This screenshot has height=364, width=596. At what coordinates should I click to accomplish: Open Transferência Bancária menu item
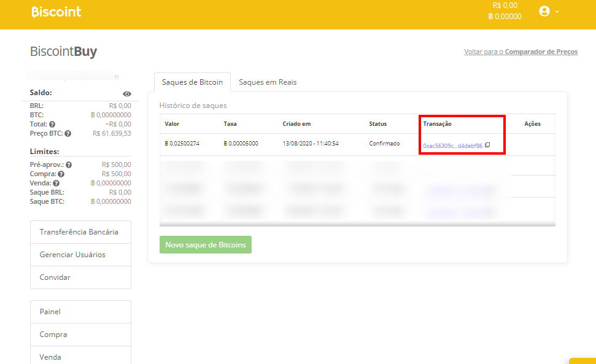[80, 232]
